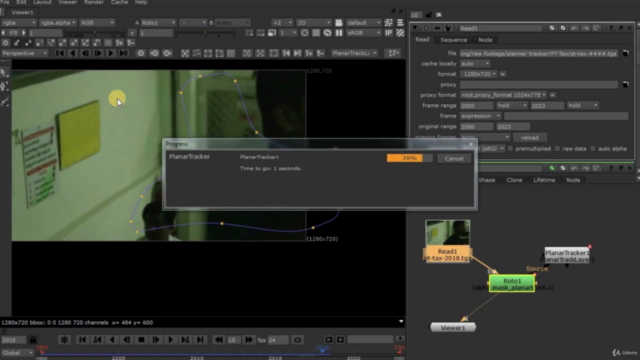
Task: Enable the premultiplied checkbox
Action: tap(510, 149)
